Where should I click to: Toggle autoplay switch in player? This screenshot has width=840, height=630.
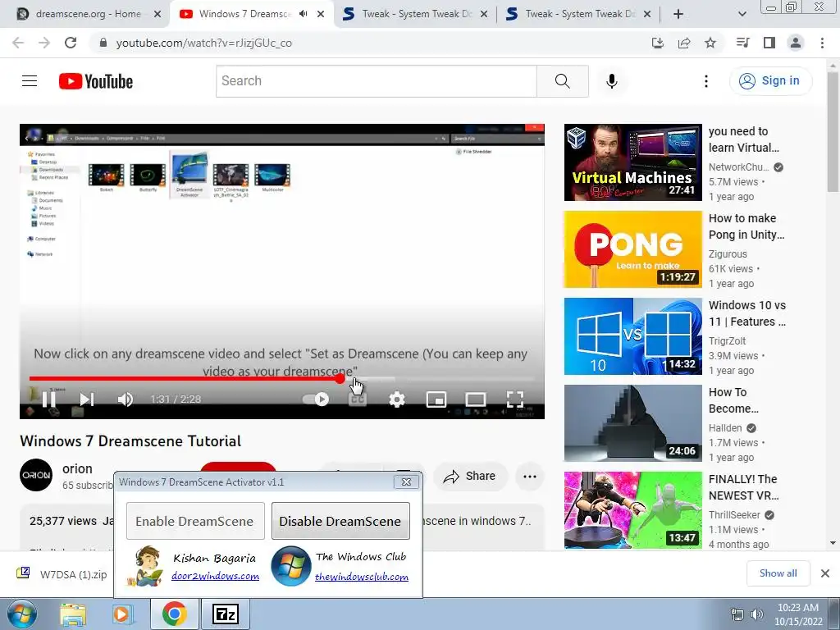316,399
